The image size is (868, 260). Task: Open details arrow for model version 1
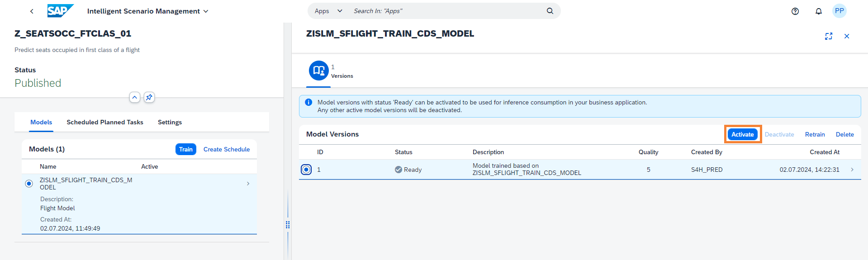tap(852, 170)
